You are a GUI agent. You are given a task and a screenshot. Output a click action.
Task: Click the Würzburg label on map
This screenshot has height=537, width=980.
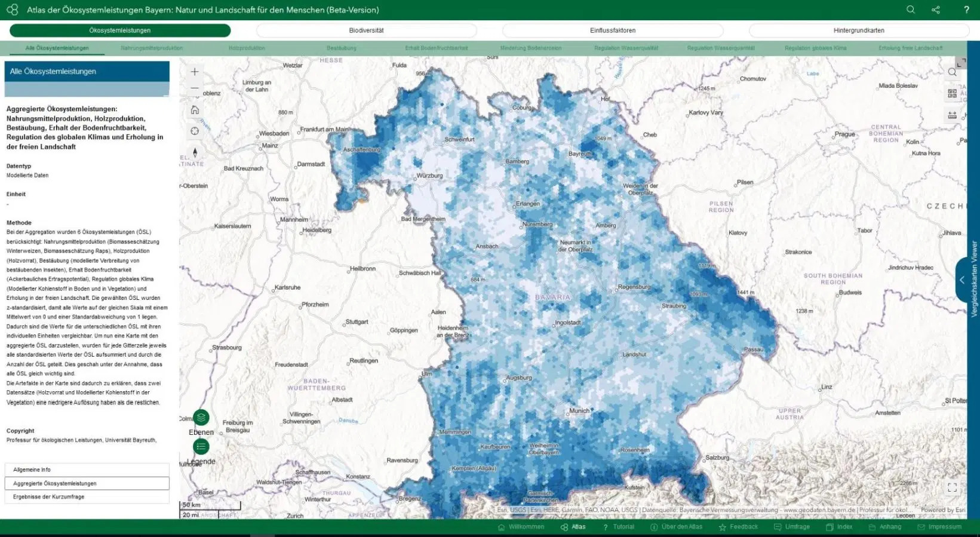click(429, 176)
